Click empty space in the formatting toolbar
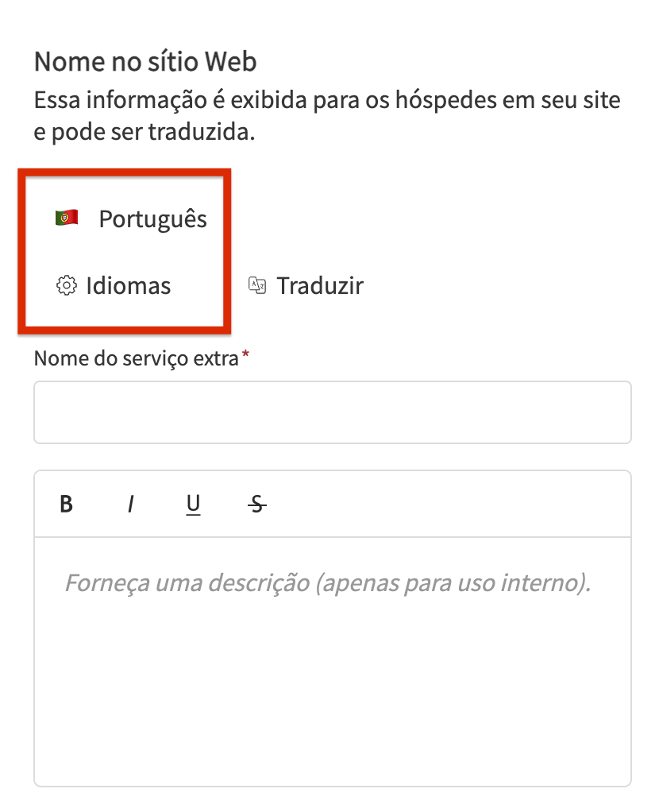The width and height of the screenshot is (659, 812). click(x=445, y=504)
